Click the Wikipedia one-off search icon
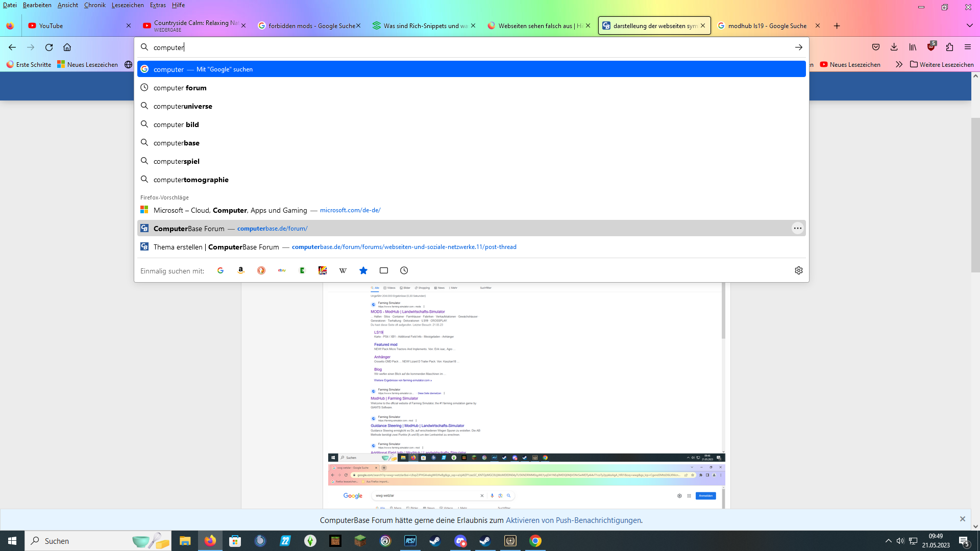980x551 pixels. coord(343,270)
